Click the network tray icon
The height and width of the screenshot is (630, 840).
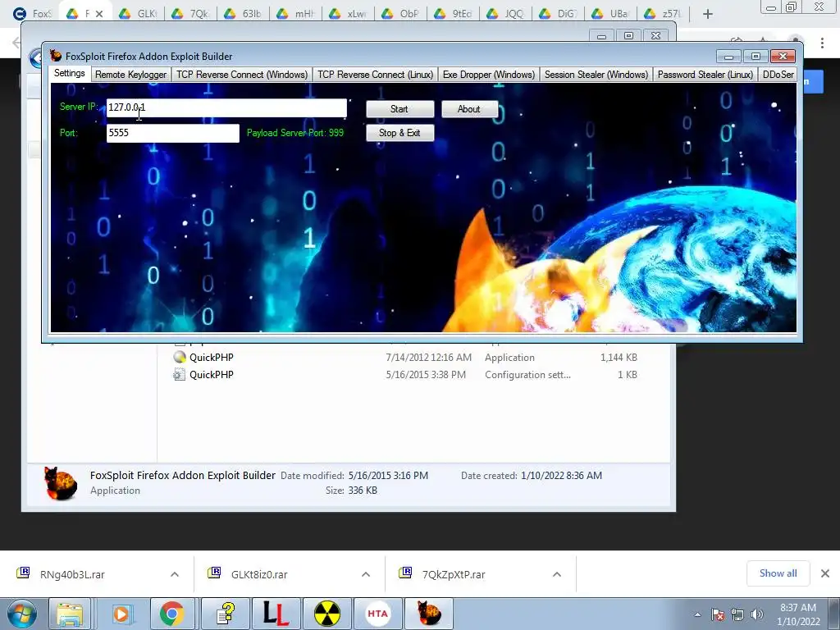point(737,615)
